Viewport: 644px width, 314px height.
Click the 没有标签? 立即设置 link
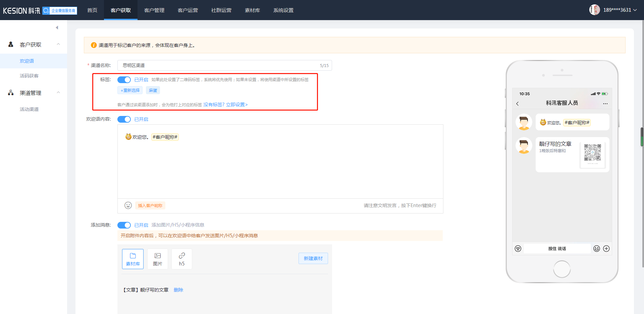click(225, 105)
